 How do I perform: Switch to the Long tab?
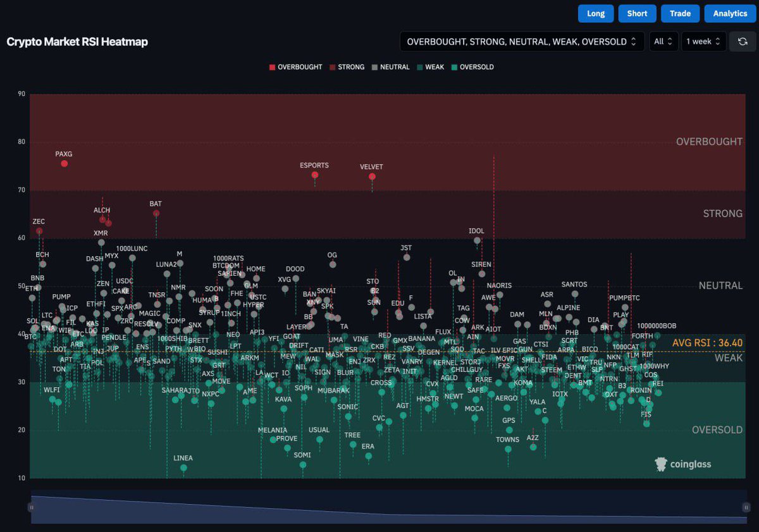pyautogui.click(x=595, y=13)
